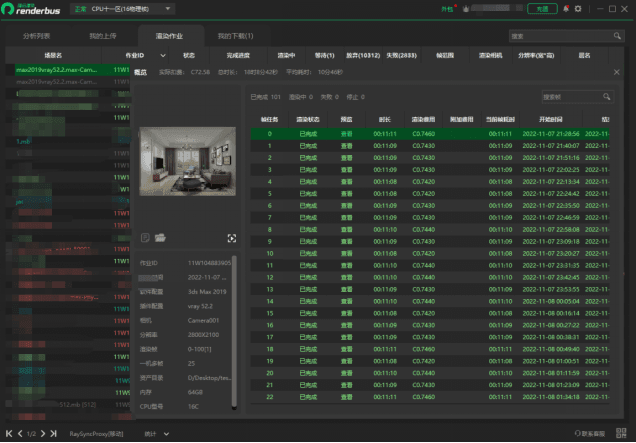
Task: Open the output folder icon below the preview
Action: click(x=160, y=237)
